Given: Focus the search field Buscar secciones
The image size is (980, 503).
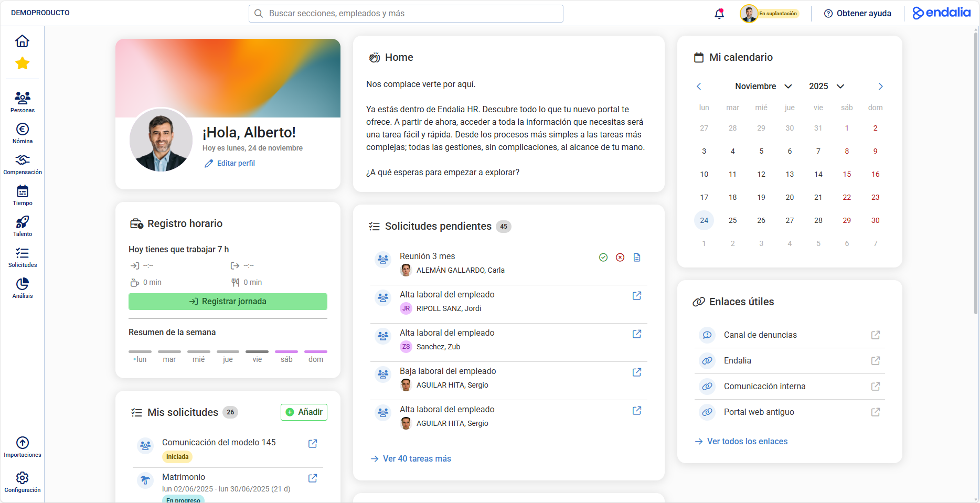Looking at the screenshot, I should 406,14.
